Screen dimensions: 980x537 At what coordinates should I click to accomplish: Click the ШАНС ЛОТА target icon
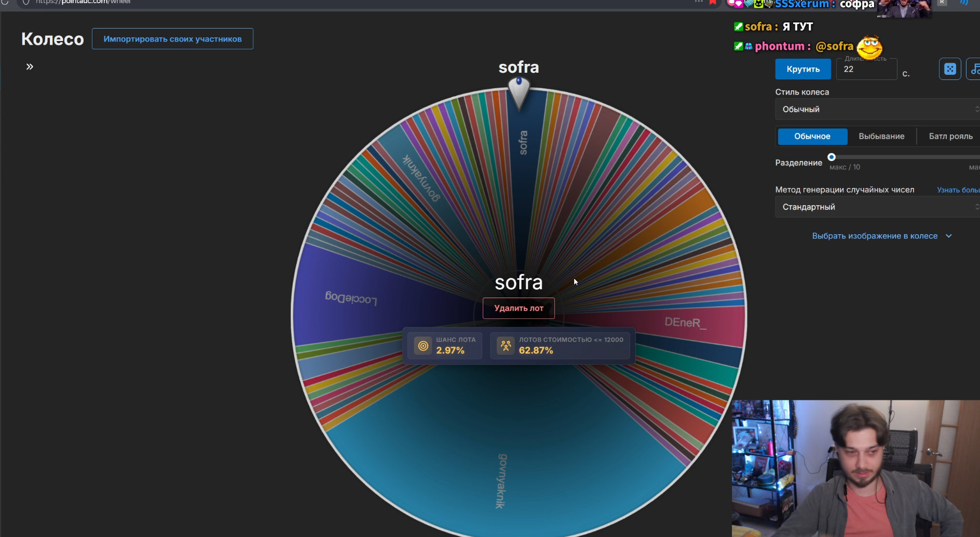423,345
